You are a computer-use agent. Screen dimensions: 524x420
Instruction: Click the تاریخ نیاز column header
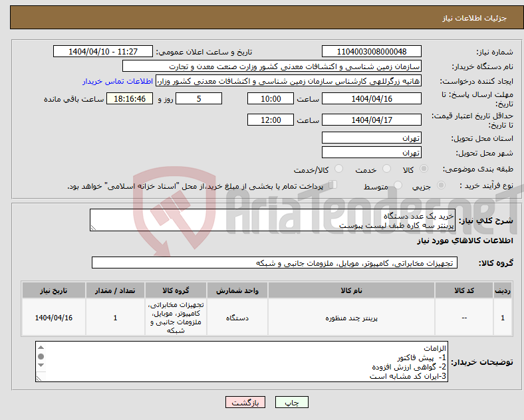point(54,290)
